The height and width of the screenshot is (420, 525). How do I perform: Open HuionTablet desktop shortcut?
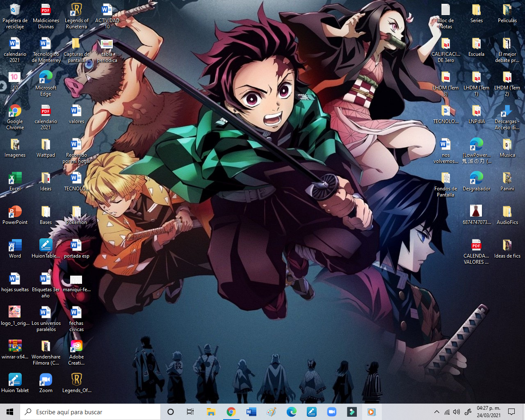(x=46, y=249)
